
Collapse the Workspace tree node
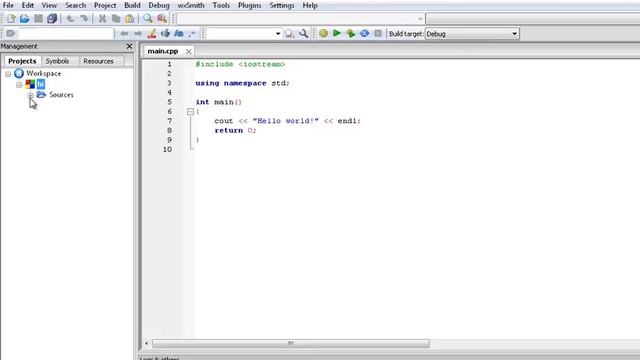tap(8, 74)
